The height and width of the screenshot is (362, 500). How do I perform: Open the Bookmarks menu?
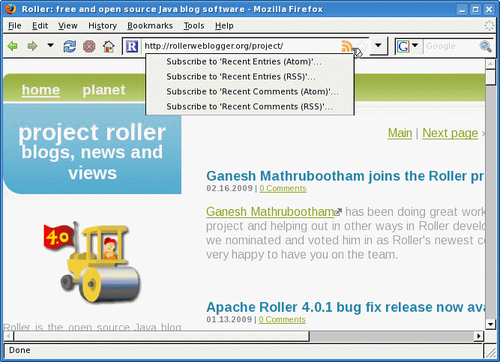click(150, 26)
